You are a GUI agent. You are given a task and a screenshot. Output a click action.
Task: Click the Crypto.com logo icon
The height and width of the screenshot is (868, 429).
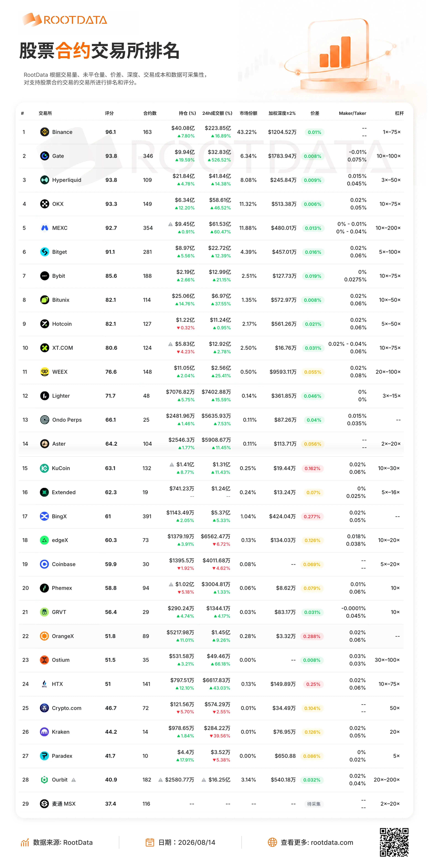pos(44,708)
